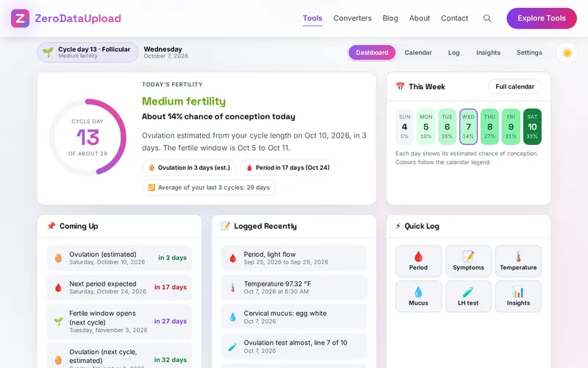The height and width of the screenshot is (368, 588).
Task: Click bar chart icon in Insights quick log
Action: click(518, 291)
